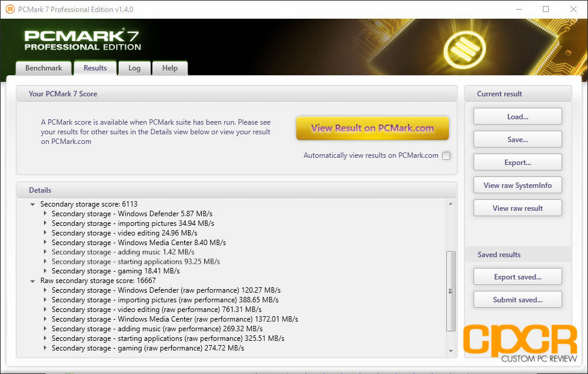
Task: Select 'importing pictures (raw performance) 388.65 MB/s' text
Action: (165, 300)
